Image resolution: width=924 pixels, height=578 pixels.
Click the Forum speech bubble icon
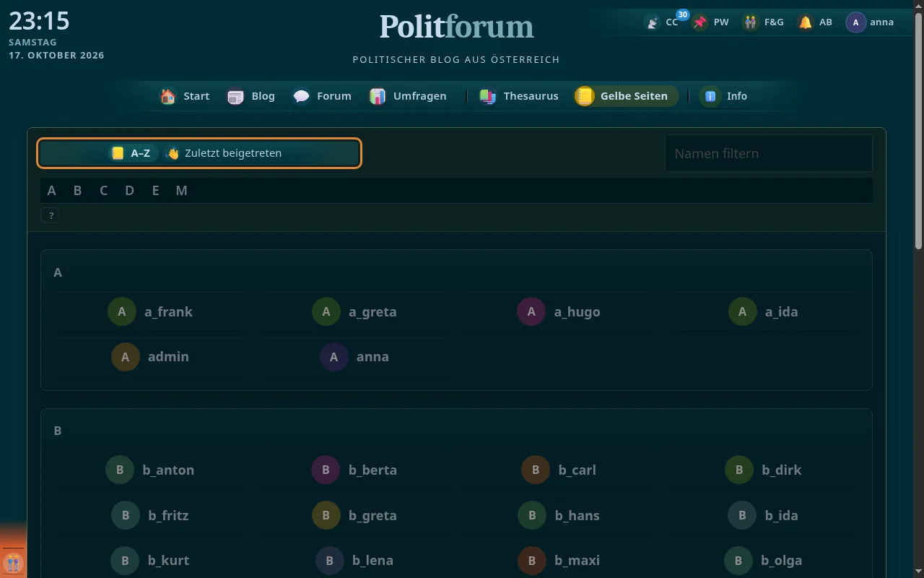[x=302, y=96]
